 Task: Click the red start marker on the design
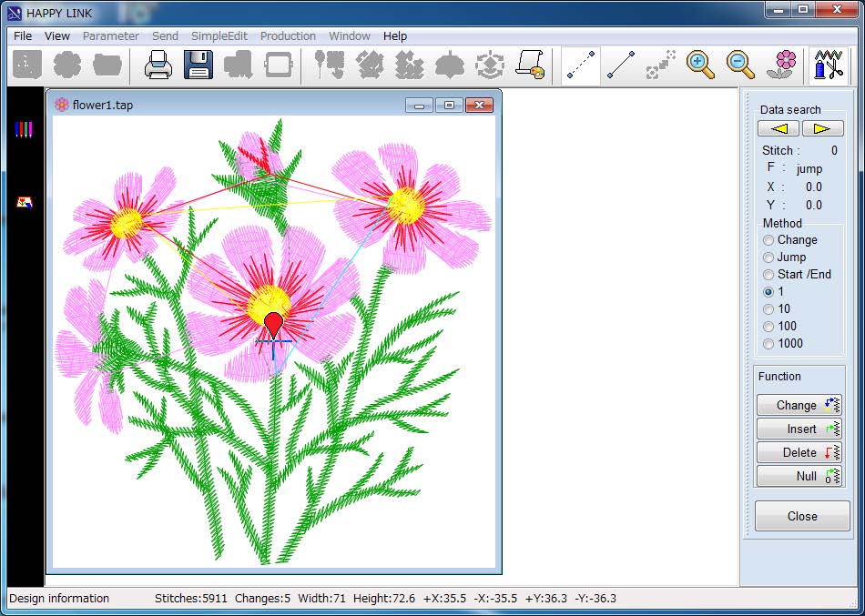[274, 324]
